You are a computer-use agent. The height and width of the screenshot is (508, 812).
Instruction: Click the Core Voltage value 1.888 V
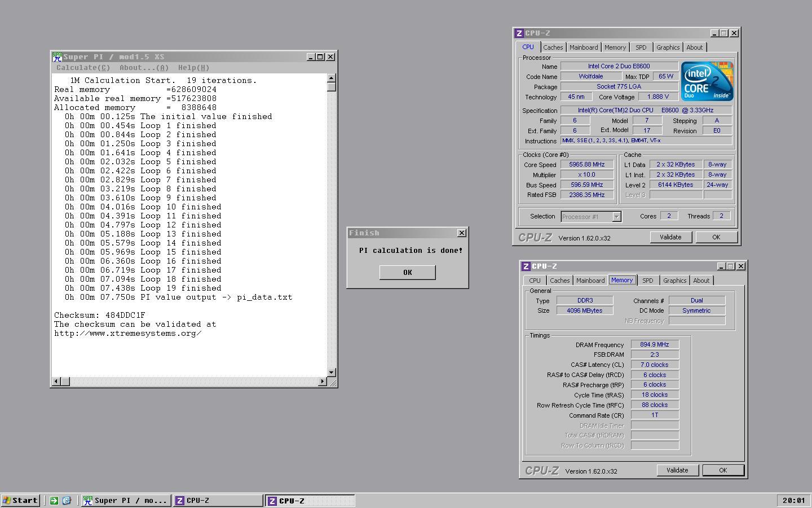pyautogui.click(x=657, y=97)
